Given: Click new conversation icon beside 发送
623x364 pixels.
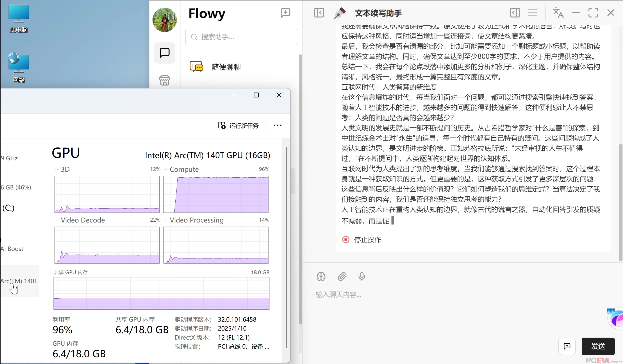Looking at the screenshot, I should pyautogui.click(x=567, y=346).
